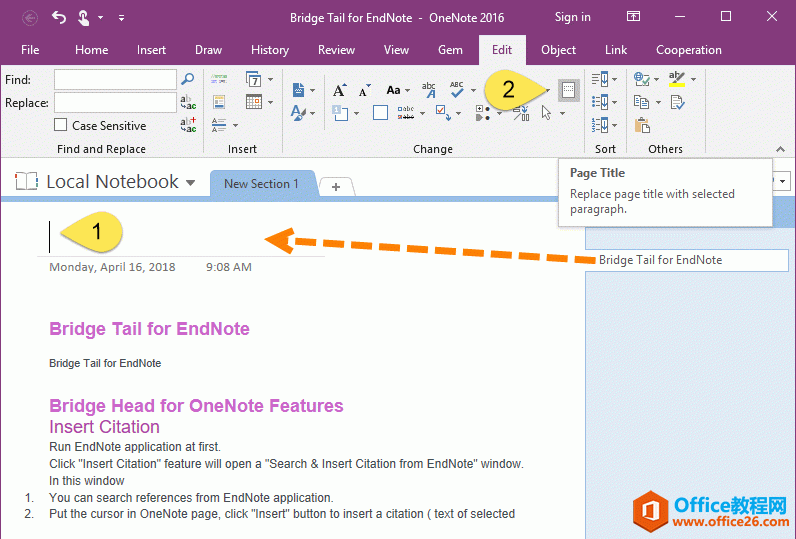Click the Replace All icon with red plus
The width and height of the screenshot is (796, 539).
pyautogui.click(x=188, y=124)
